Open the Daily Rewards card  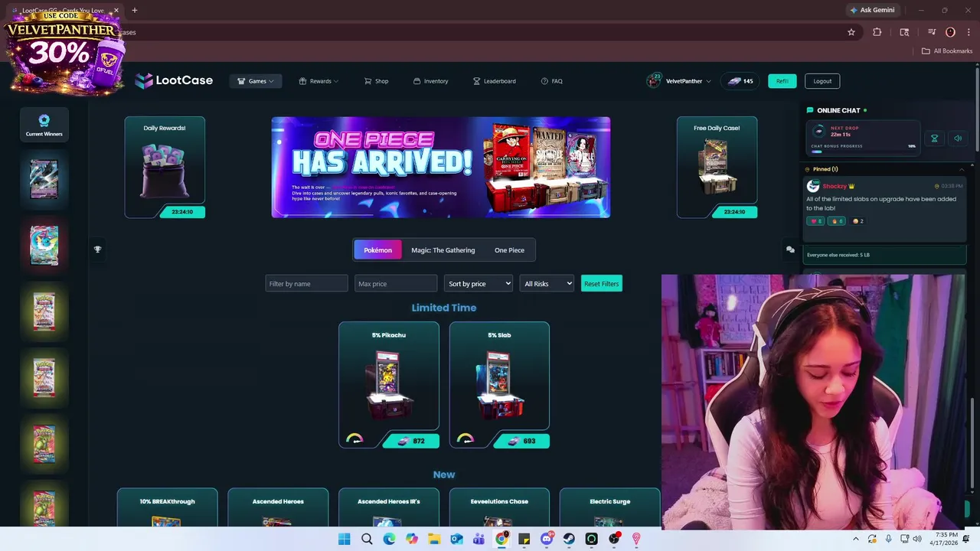click(165, 167)
